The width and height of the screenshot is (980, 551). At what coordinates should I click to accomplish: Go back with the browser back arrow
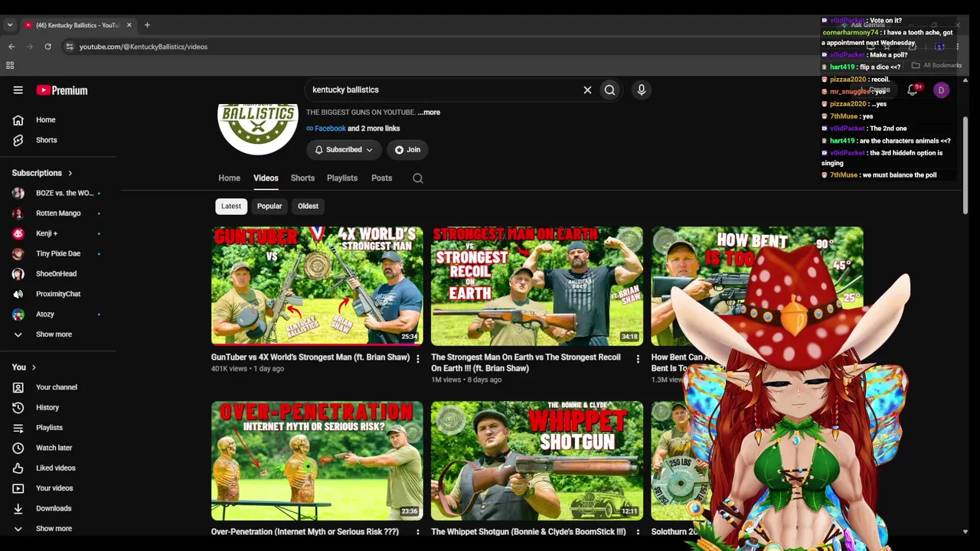11,47
